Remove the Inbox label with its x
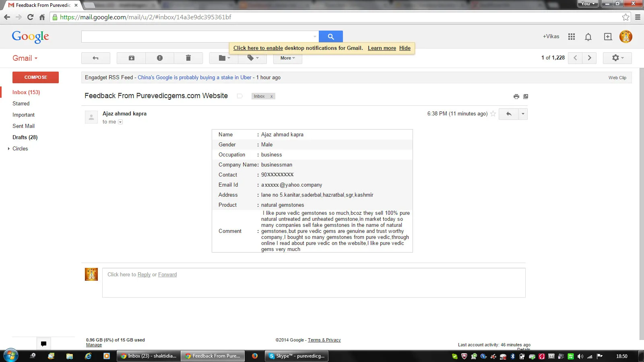Screen dimensions: 644x362 pos(272,97)
